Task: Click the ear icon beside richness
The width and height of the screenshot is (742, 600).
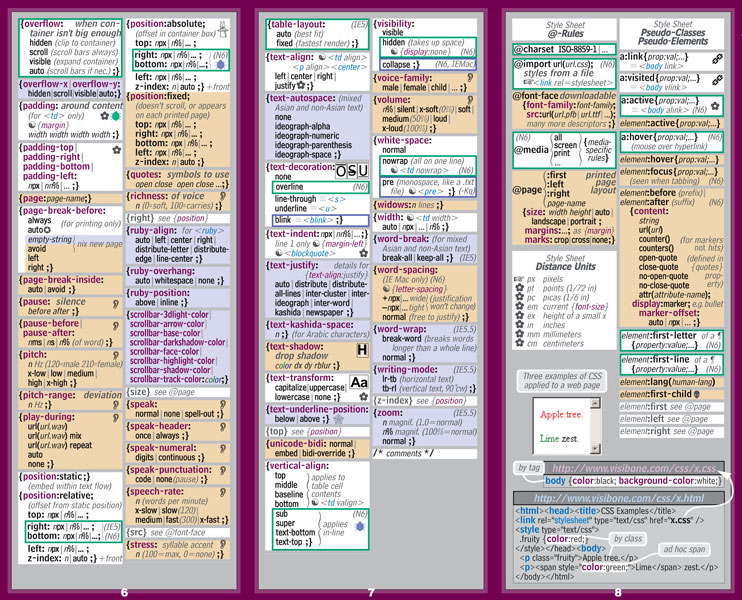Action: pos(222,196)
